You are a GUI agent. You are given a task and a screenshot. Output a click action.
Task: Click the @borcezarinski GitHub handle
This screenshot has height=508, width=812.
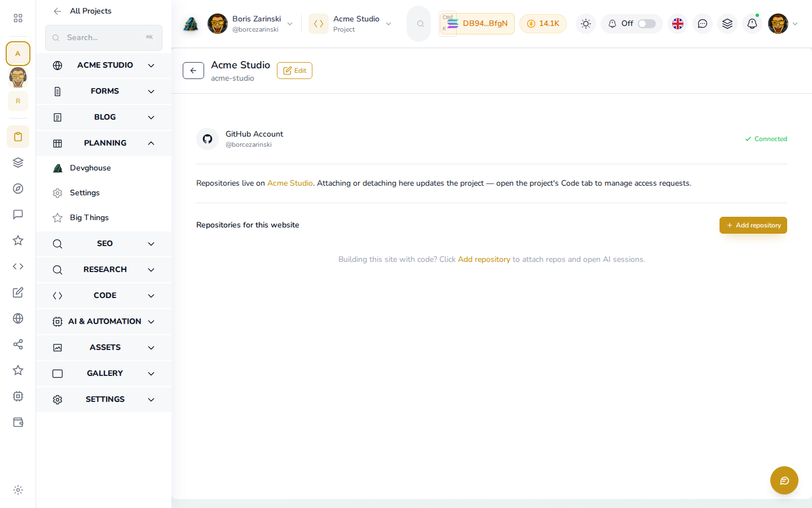pyautogui.click(x=249, y=144)
